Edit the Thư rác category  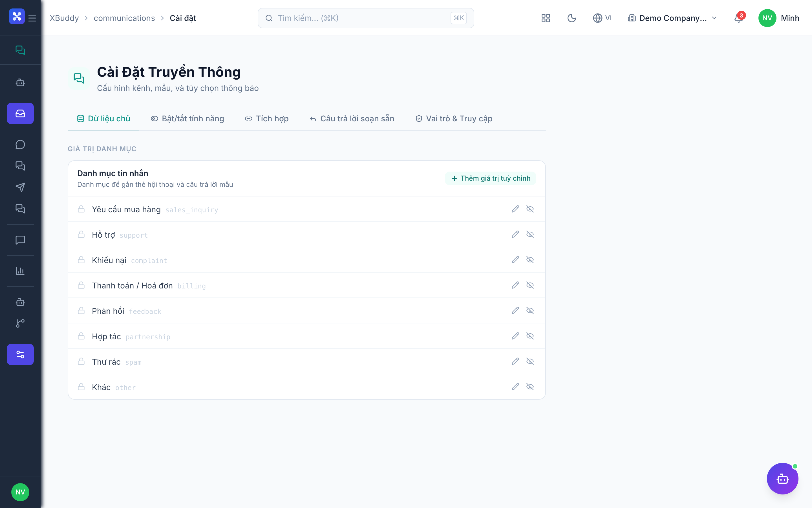coord(515,361)
